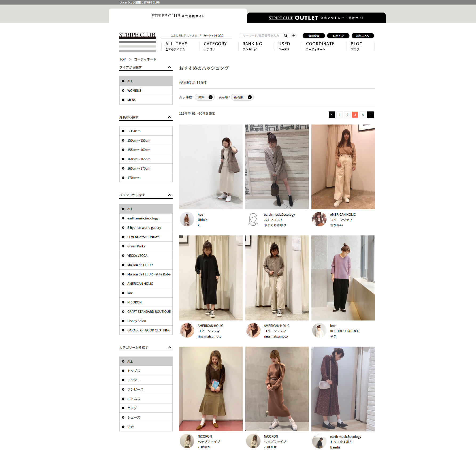Open RANKING menu

(x=252, y=46)
